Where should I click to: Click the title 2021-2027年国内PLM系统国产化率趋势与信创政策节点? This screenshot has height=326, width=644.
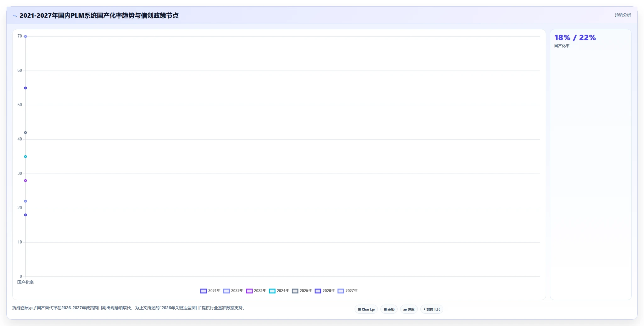click(x=99, y=15)
